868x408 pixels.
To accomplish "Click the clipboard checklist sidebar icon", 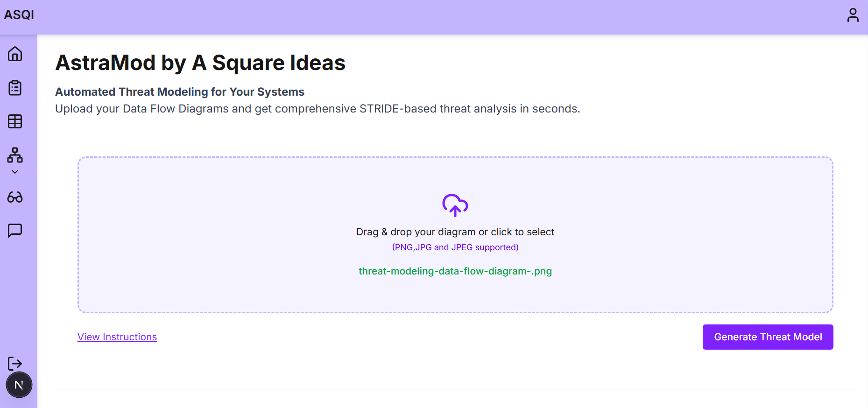I will tap(15, 88).
